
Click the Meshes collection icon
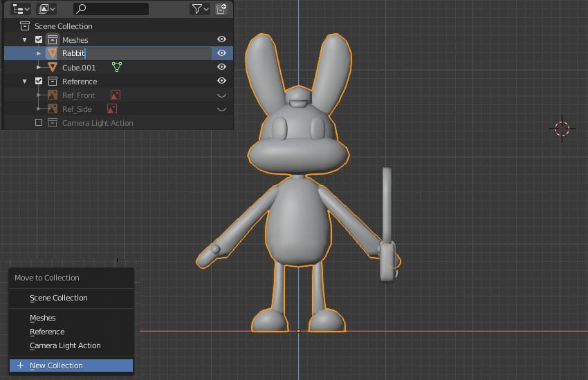(x=53, y=39)
